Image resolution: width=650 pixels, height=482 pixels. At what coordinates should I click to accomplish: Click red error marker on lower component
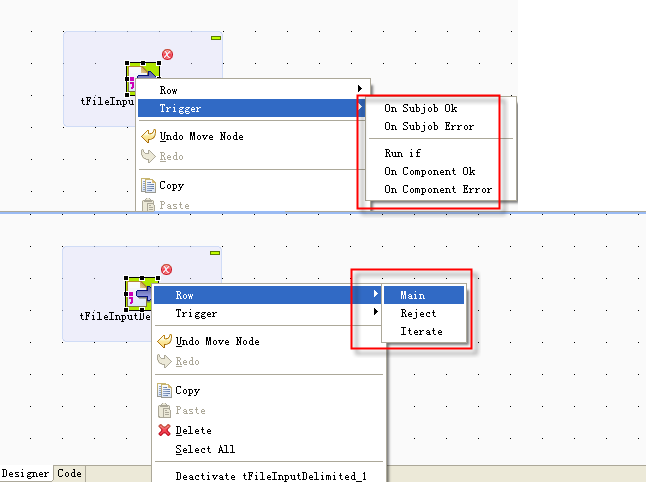click(167, 269)
